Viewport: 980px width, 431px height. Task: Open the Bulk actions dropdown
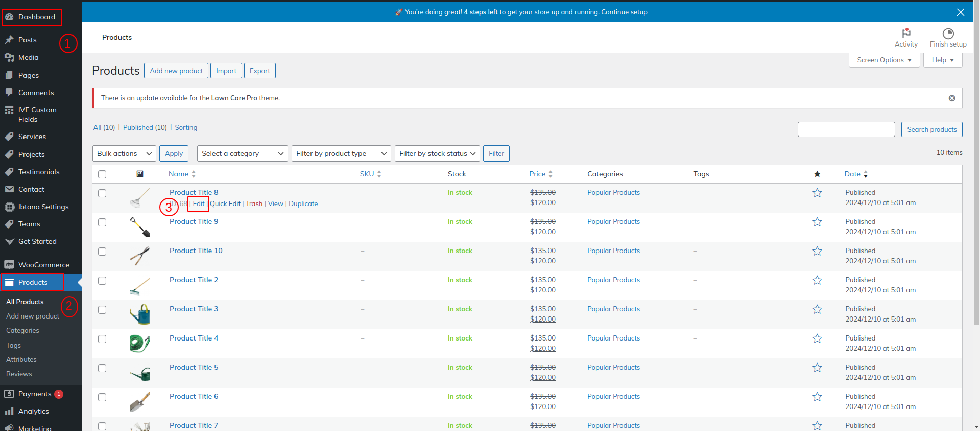pyautogui.click(x=124, y=153)
